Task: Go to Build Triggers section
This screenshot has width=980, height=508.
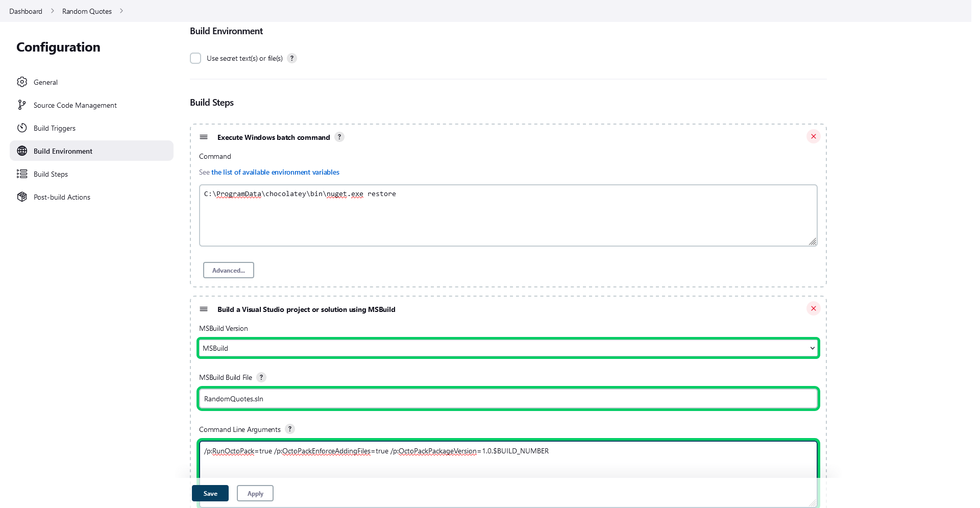Action: click(92, 128)
